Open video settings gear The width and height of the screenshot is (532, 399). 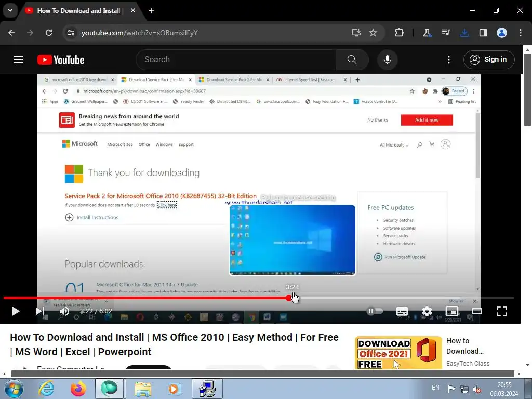point(427,311)
